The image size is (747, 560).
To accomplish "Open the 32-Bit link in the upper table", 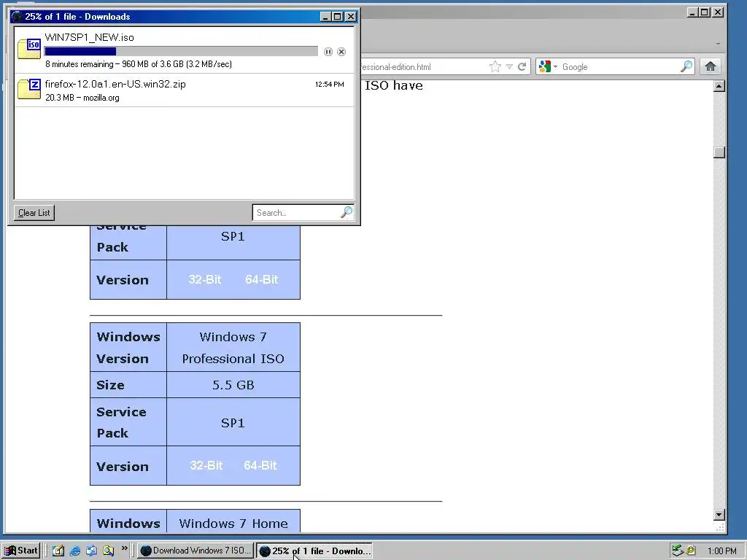I will 205,279.
